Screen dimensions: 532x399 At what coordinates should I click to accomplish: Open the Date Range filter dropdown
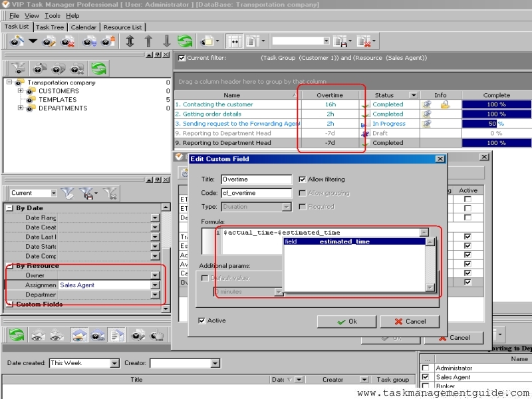coord(155,217)
